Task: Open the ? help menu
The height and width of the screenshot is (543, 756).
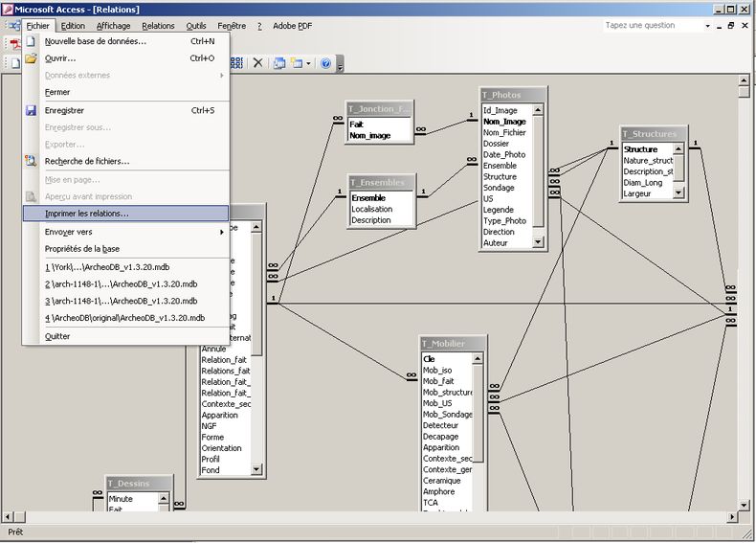Action: pos(259,26)
